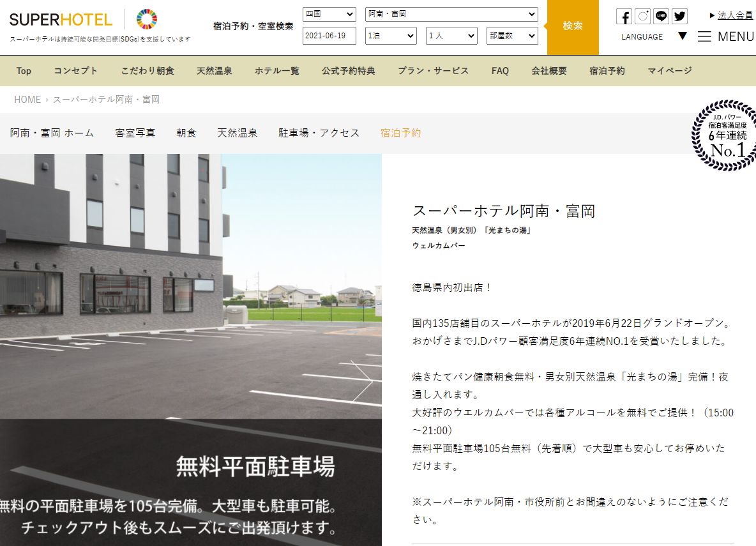Go to Top in main navigation
The image size is (756, 546).
tap(24, 71)
